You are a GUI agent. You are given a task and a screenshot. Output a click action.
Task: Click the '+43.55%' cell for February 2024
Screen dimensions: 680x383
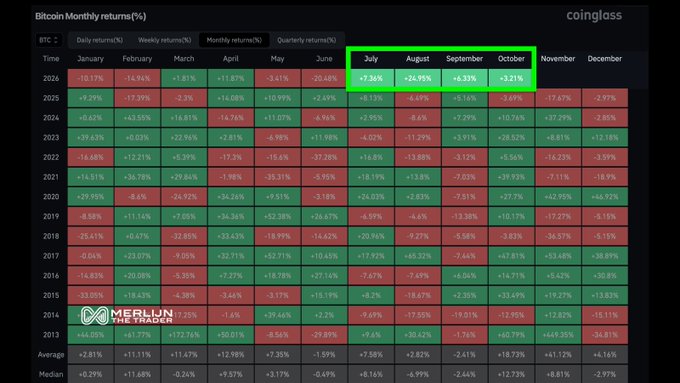click(x=137, y=118)
